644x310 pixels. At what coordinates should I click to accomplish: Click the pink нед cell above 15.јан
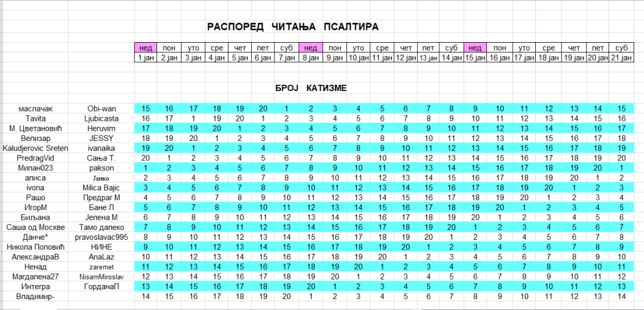point(475,48)
